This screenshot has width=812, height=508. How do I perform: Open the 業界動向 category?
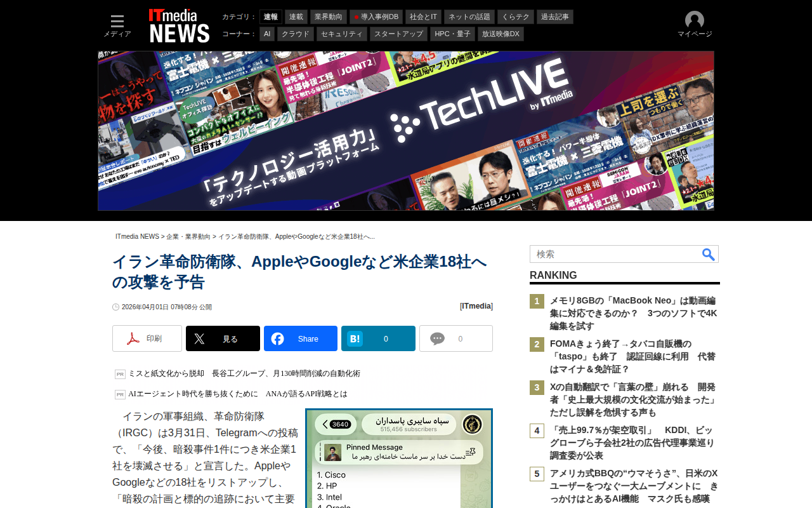tap(329, 17)
